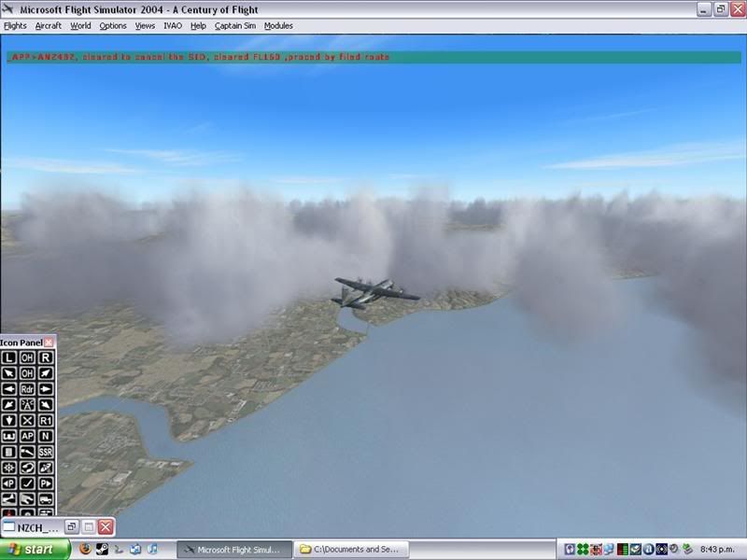Select the R1 icon in Icon Panel
This screenshot has width=747, height=560.
tap(46, 420)
